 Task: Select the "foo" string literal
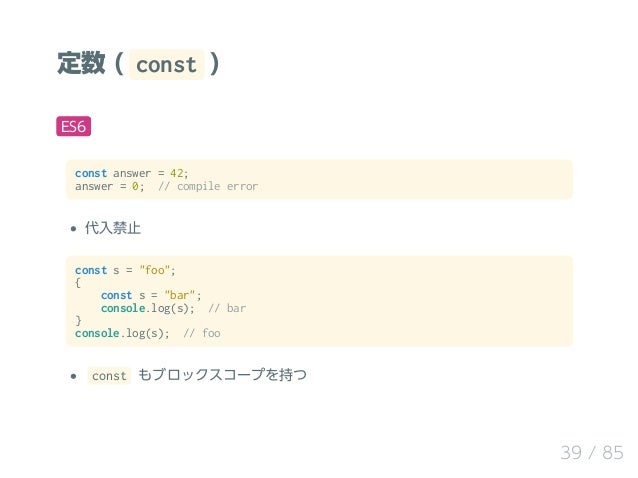point(154,270)
